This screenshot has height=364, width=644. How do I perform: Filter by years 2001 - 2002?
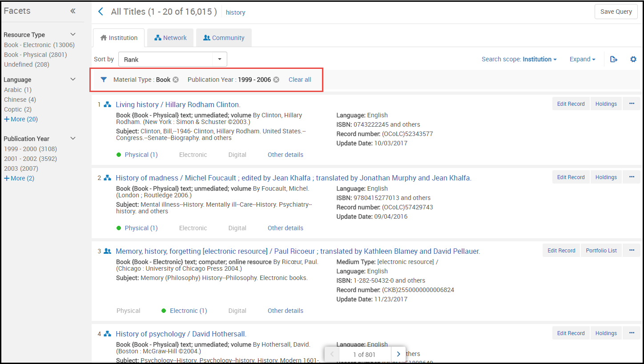coord(30,159)
